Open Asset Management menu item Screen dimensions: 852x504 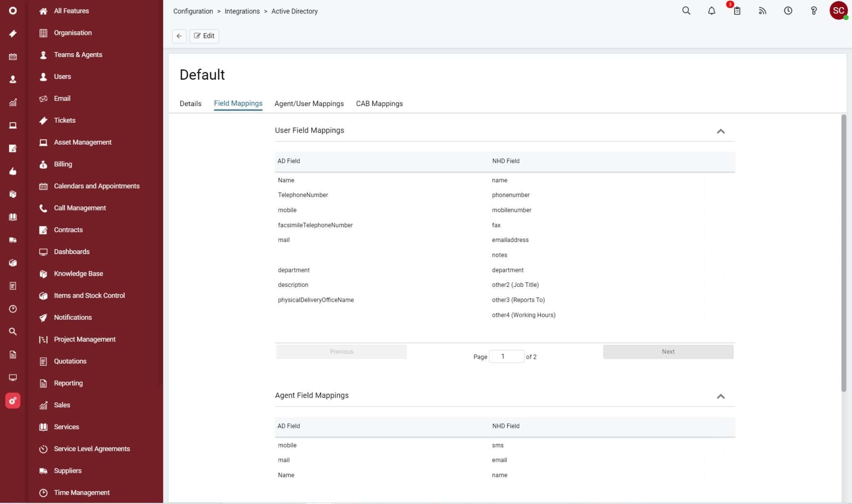coord(82,142)
